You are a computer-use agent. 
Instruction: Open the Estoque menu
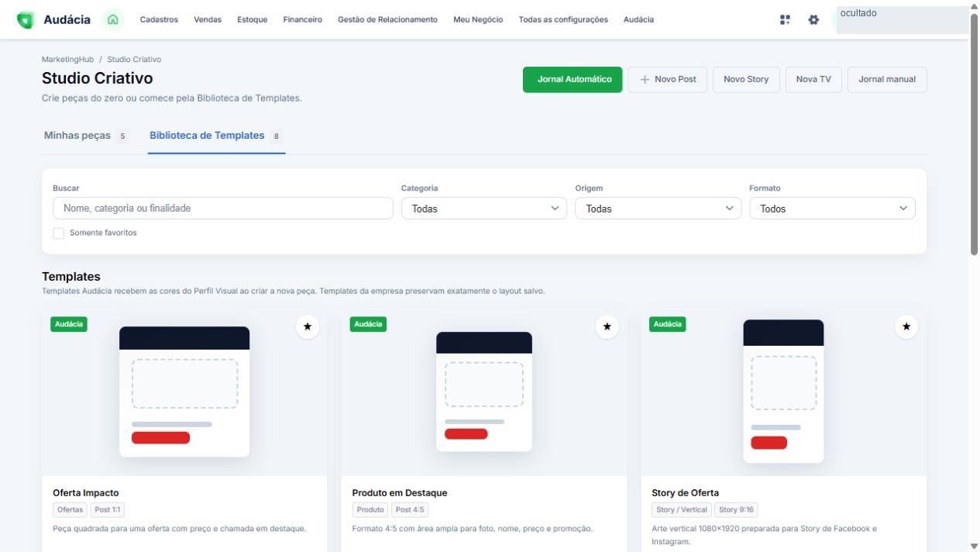point(253,19)
